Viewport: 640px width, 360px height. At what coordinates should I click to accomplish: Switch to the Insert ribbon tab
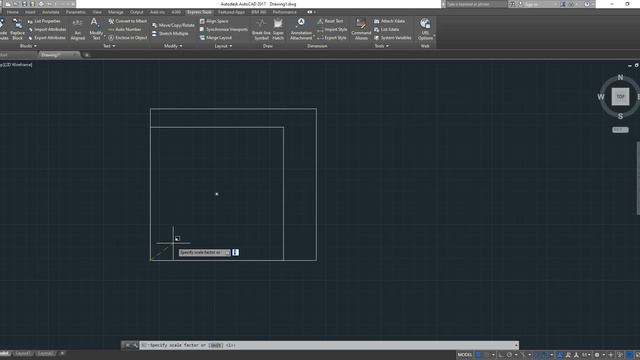[30, 12]
